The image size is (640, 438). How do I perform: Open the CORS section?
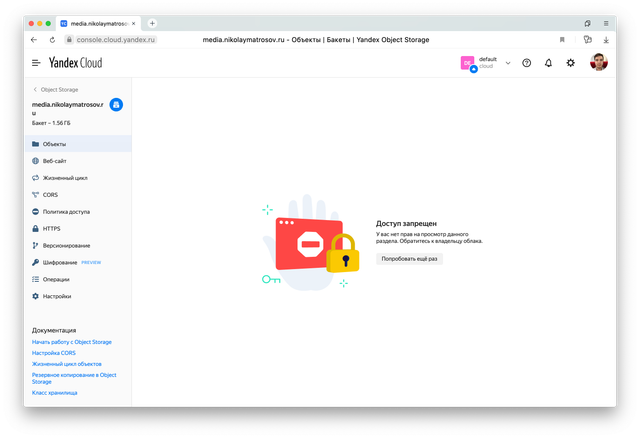[50, 195]
